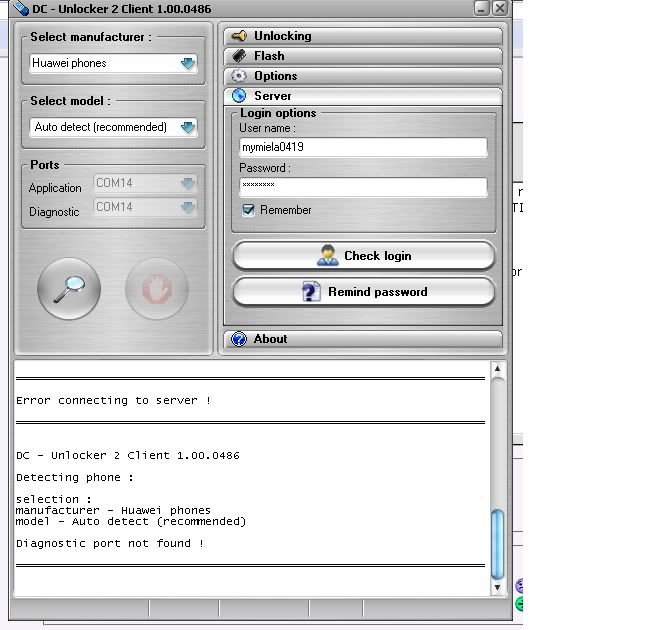Expand the Diagnostic port COM14 dropdown
The height and width of the screenshot is (630, 658).
188,208
